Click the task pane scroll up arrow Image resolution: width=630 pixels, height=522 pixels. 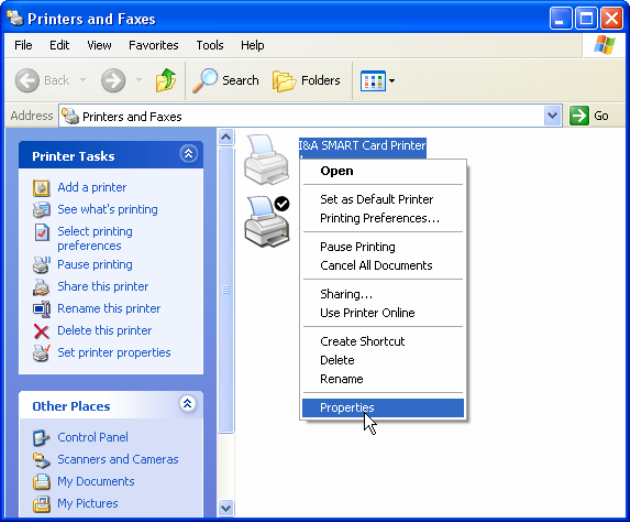(226, 137)
